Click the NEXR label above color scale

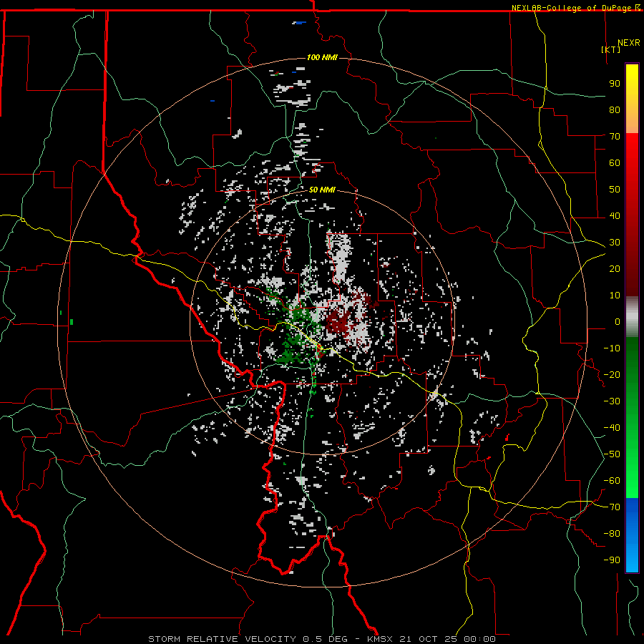[x=629, y=43]
